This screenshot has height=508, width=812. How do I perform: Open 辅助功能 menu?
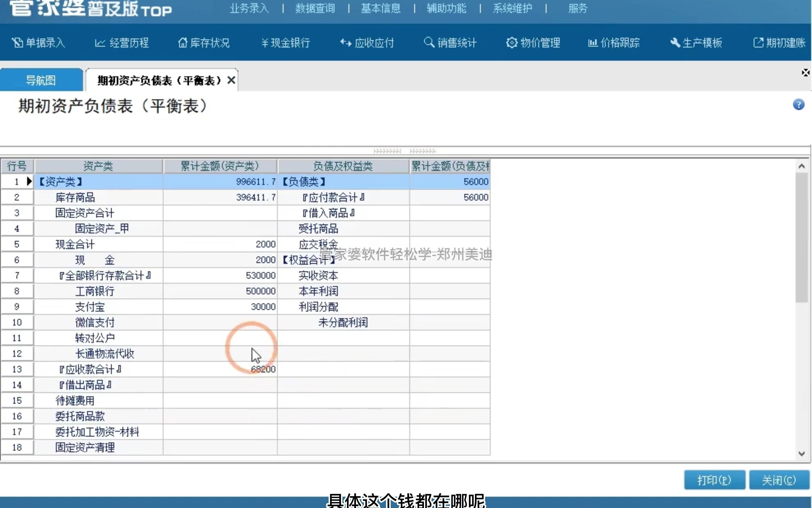446,8
